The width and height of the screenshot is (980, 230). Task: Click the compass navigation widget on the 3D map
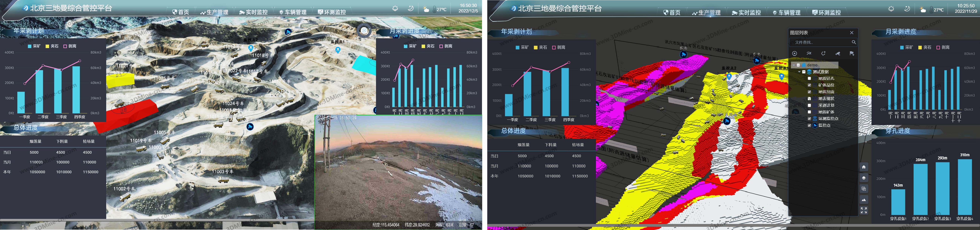click(364, 31)
